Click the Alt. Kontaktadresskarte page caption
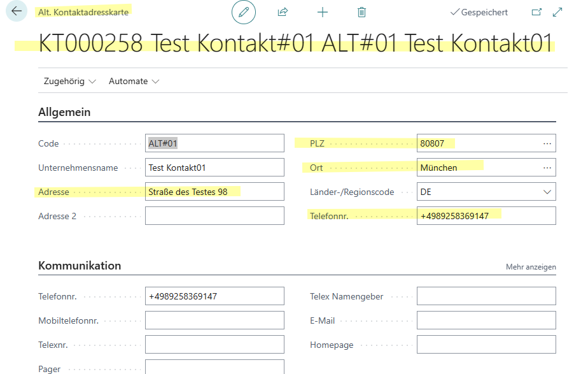 coord(83,12)
